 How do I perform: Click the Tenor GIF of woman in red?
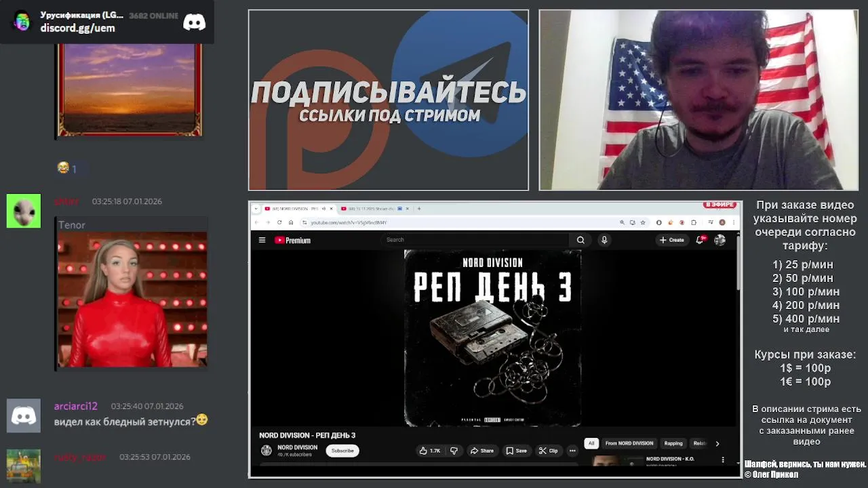click(132, 300)
